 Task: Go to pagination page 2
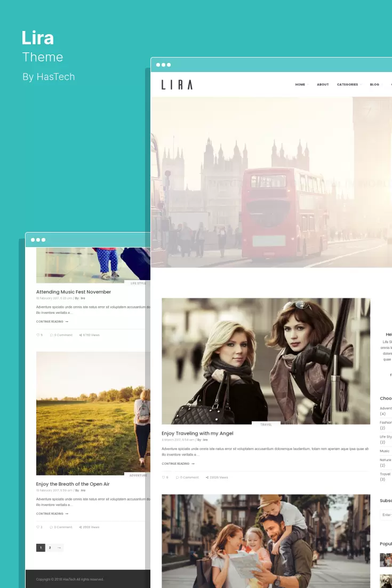(50, 547)
